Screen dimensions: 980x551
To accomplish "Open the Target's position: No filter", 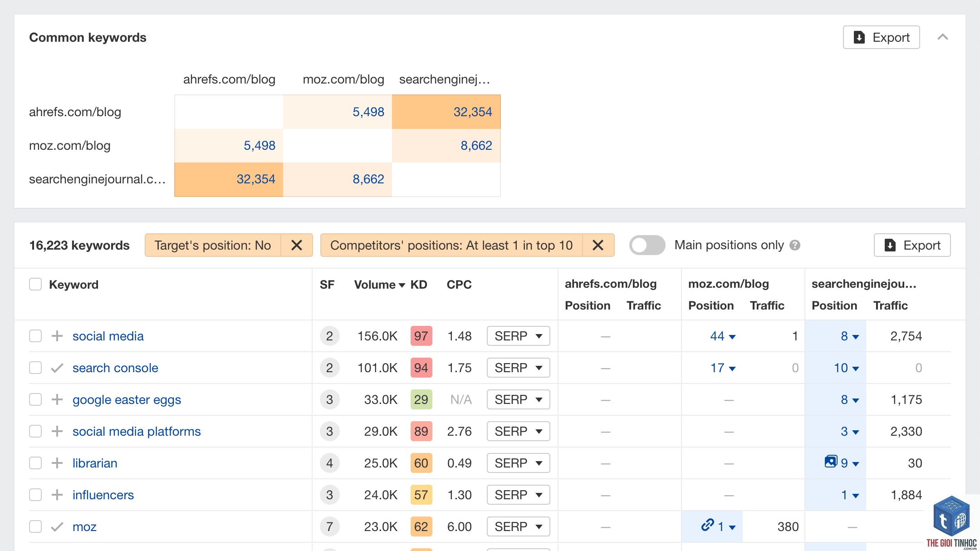I will coord(213,245).
